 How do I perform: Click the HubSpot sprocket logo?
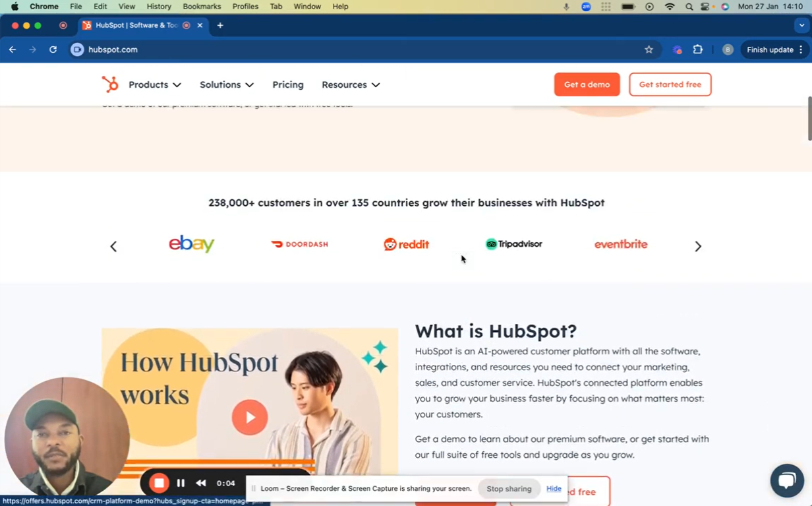[x=110, y=84]
